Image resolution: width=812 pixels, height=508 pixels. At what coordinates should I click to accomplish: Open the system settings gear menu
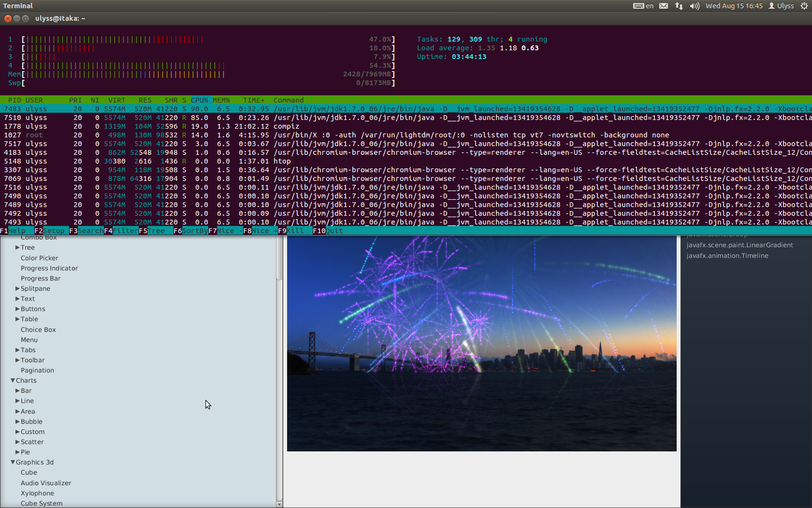click(804, 6)
